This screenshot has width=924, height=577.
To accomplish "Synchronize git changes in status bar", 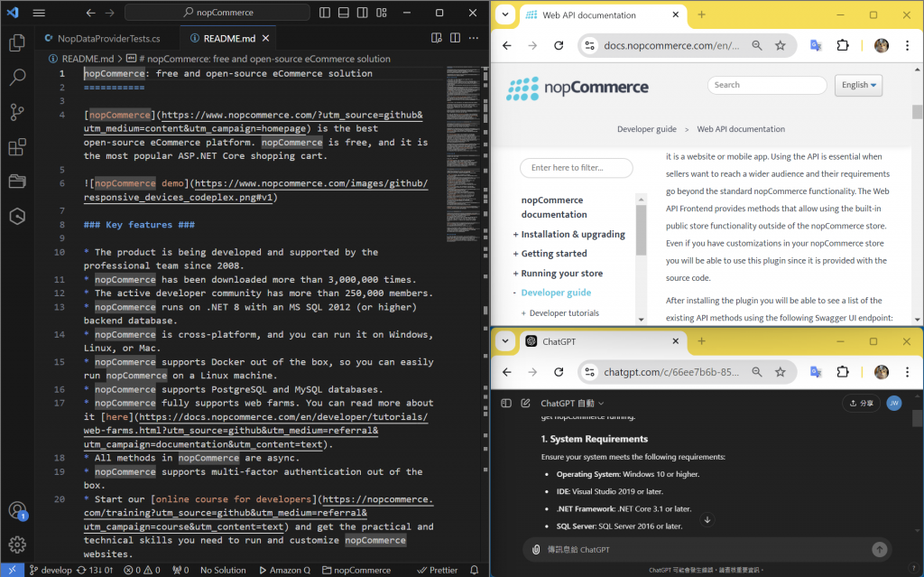I will click(x=95, y=570).
